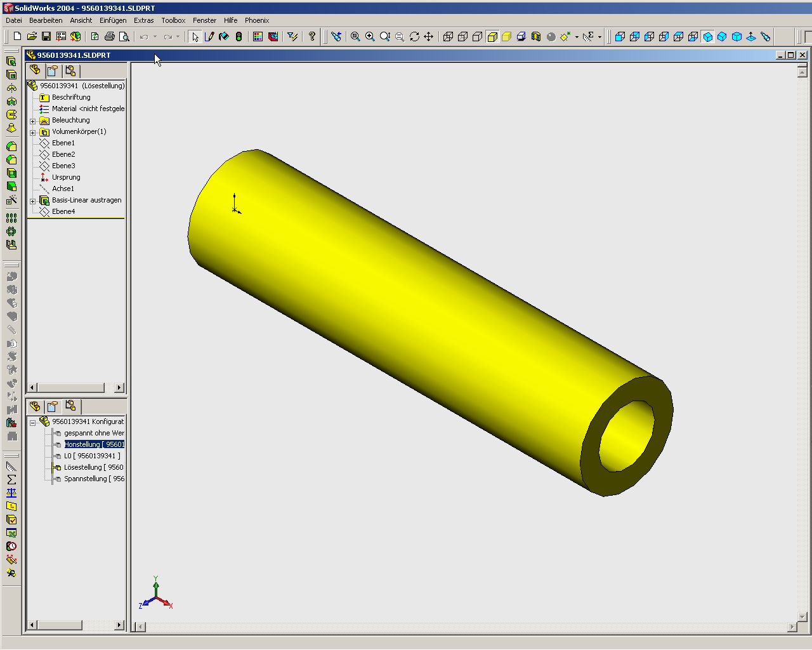Open the Einfügen menu
The image size is (812, 650).
point(113,20)
